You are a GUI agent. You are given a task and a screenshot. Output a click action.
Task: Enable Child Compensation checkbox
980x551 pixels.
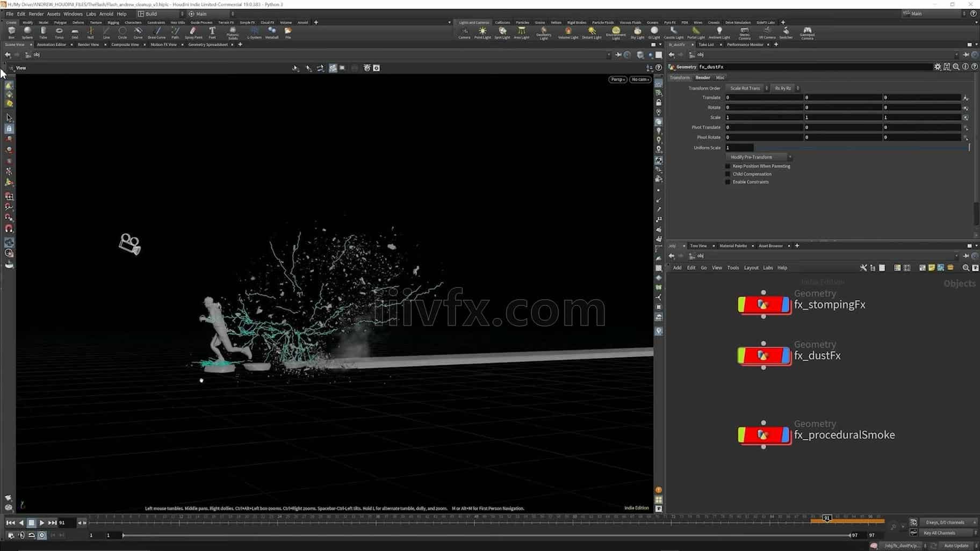click(728, 174)
